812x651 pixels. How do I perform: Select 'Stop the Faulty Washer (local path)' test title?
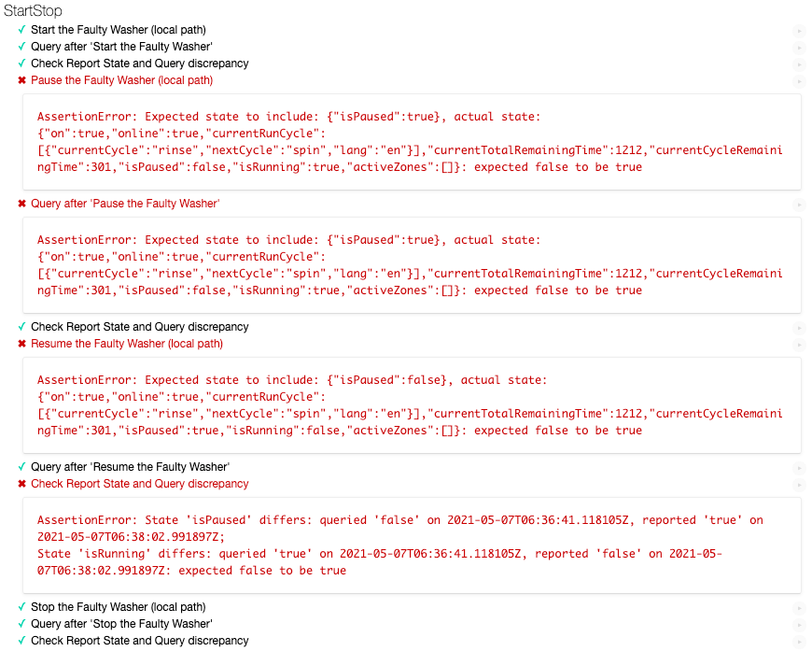coord(118,607)
